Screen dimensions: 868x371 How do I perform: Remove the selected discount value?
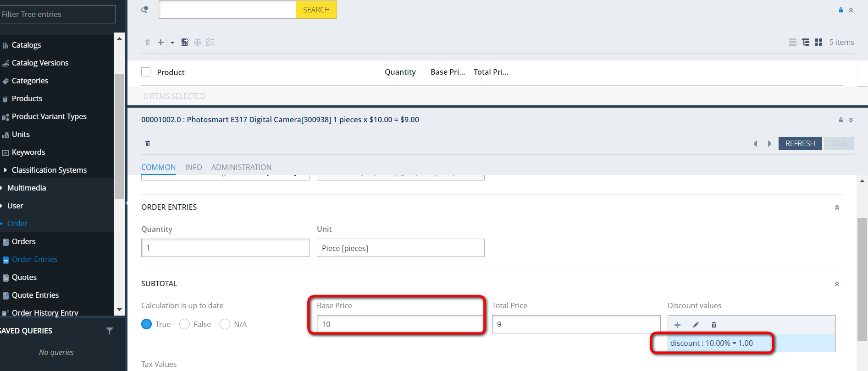714,325
